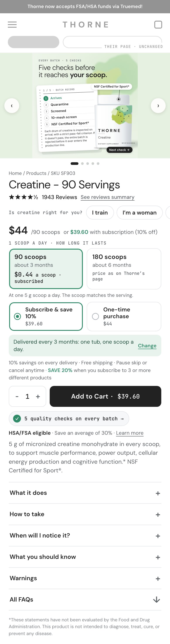Jump down via All FAQs arrow
The image size is (170, 644).
pos(156,600)
